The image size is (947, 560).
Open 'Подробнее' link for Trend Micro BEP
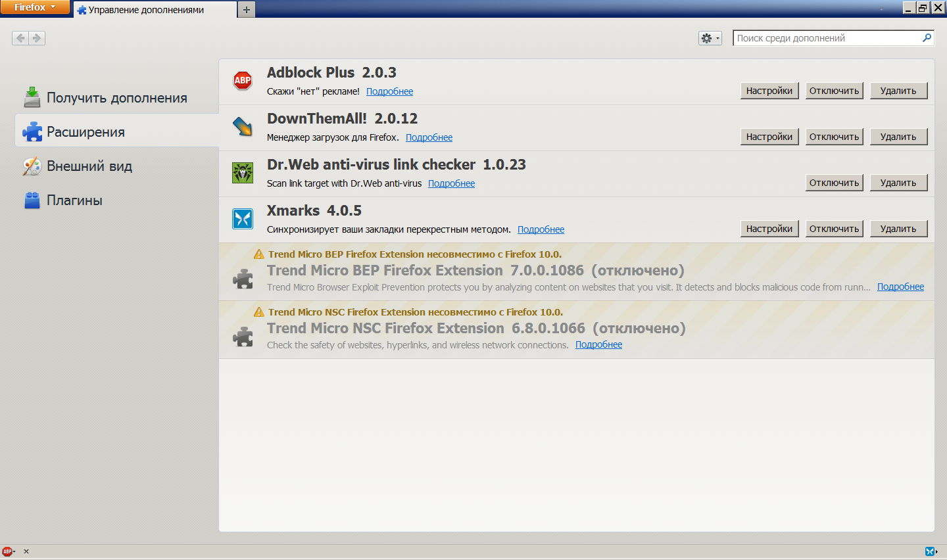click(900, 287)
